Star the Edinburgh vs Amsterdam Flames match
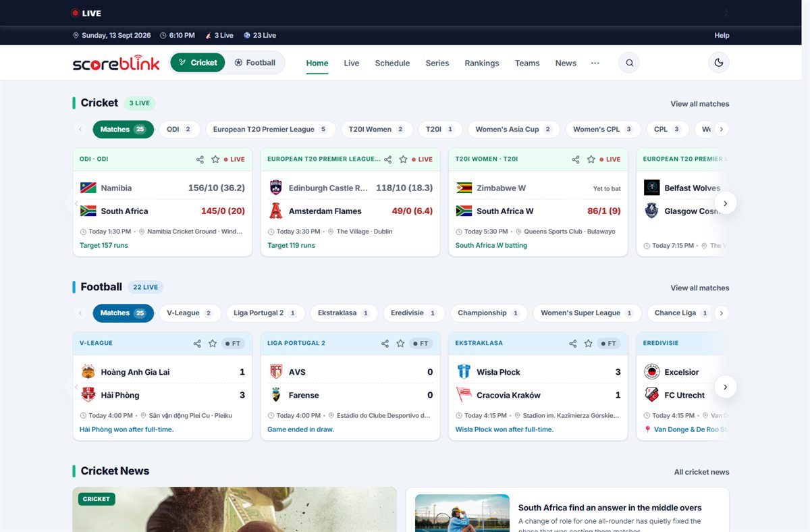 (403, 159)
